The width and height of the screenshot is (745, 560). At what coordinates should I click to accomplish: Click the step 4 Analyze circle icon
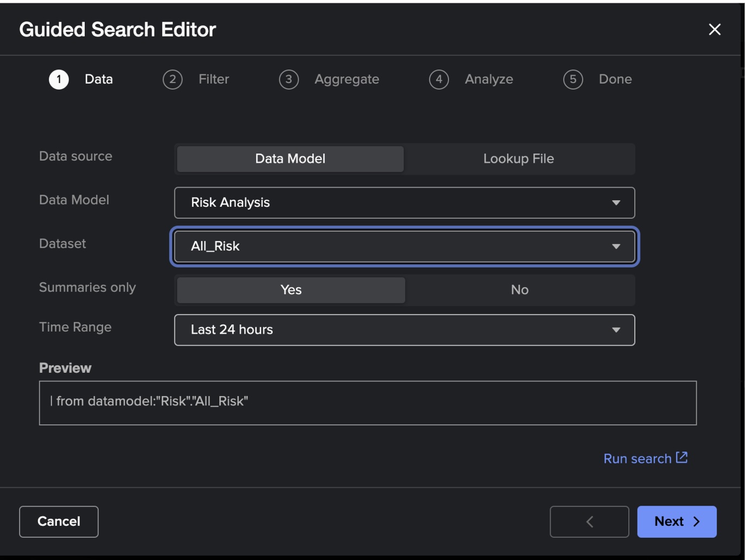tap(439, 80)
